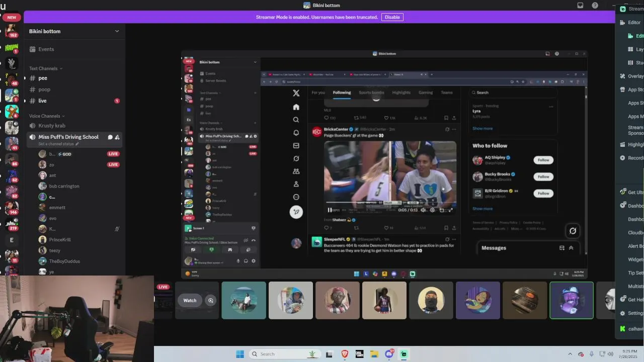Click the X Search field in stream

coord(513,93)
